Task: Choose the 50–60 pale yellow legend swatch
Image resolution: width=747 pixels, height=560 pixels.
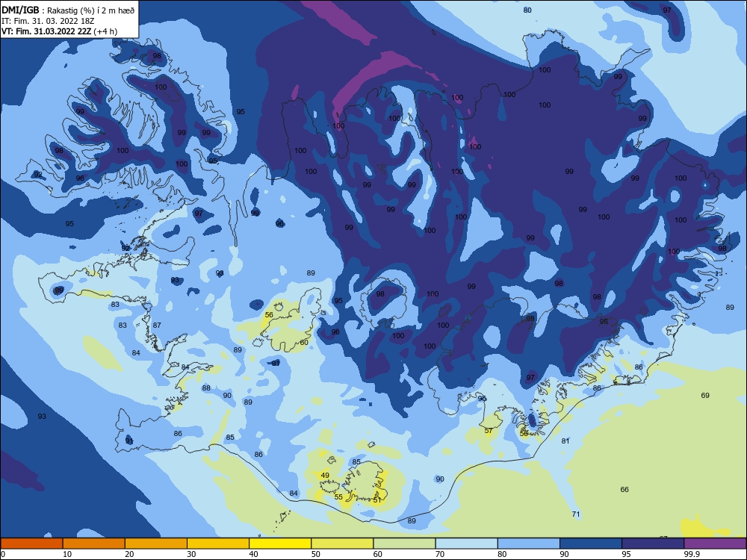Action: [342, 544]
